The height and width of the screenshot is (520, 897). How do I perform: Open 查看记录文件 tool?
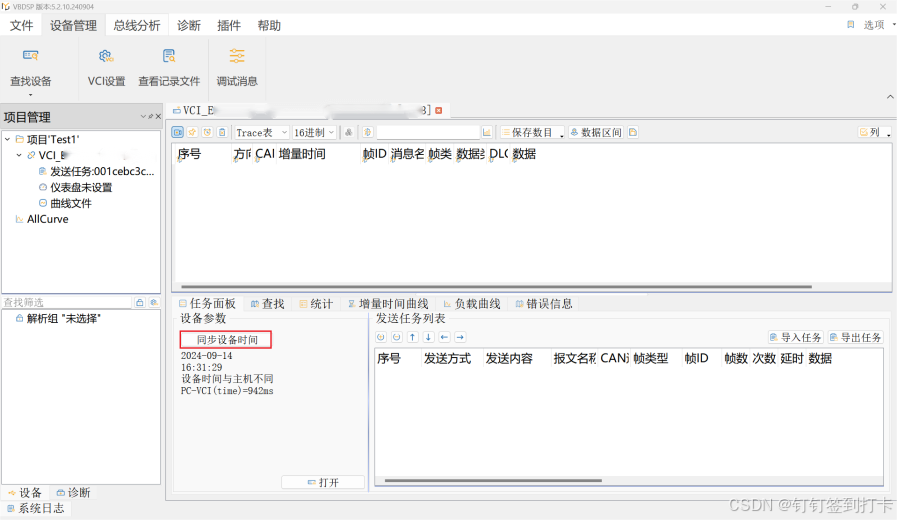(x=169, y=67)
